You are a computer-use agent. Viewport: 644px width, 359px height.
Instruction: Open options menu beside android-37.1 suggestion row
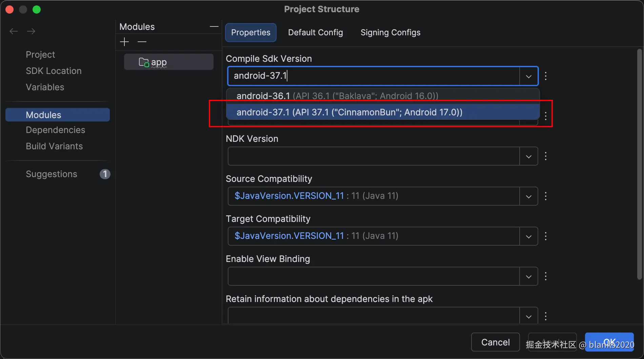[546, 116]
